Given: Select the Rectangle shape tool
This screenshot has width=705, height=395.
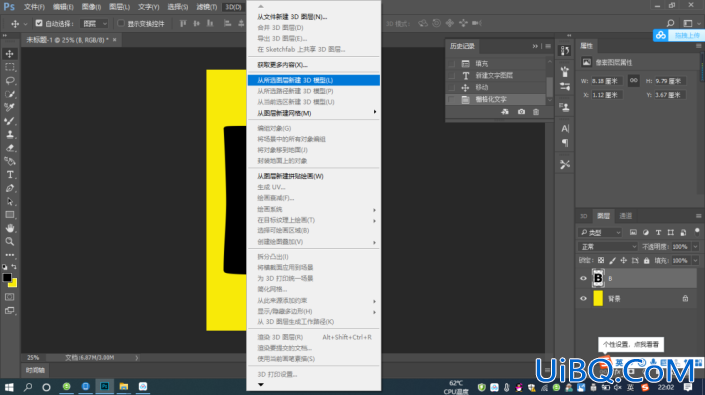Looking at the screenshot, I should 9,215.
